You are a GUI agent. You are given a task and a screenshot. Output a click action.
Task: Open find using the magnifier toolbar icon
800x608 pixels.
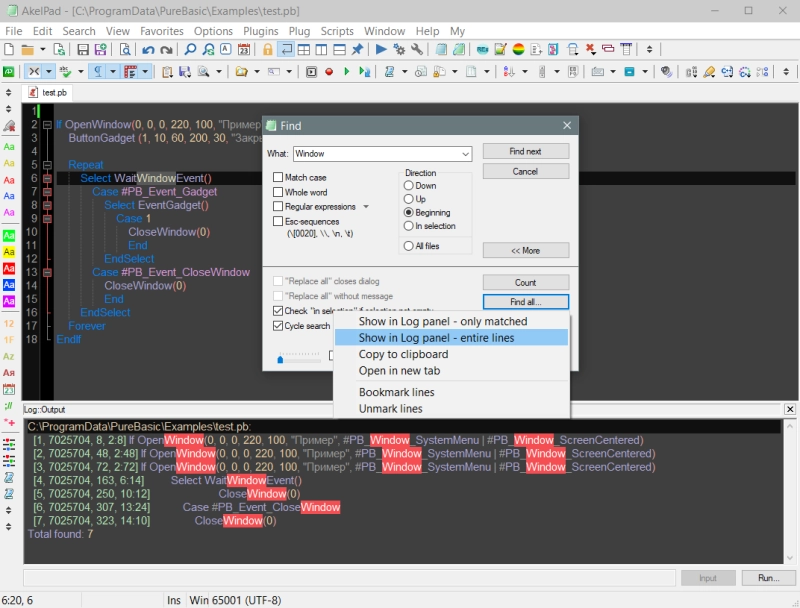[190, 49]
